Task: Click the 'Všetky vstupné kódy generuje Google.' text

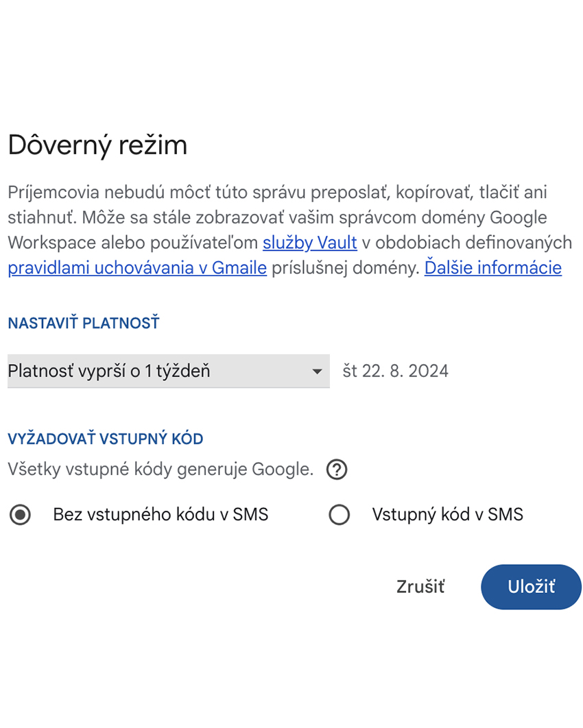Action: [160, 469]
